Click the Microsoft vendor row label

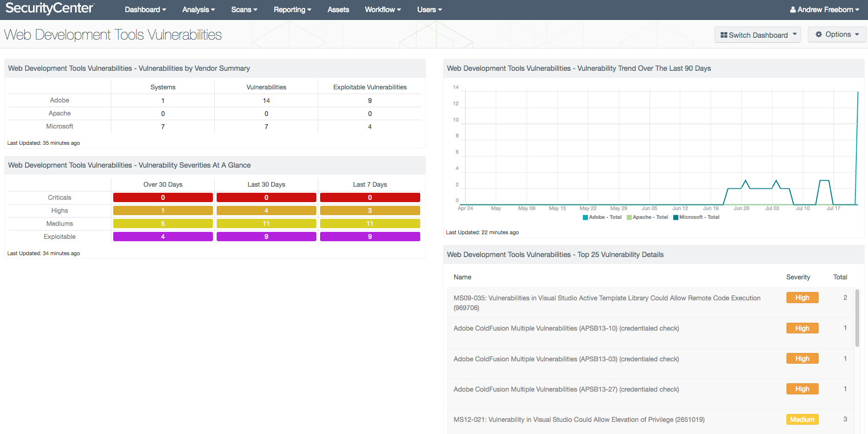pyautogui.click(x=60, y=126)
